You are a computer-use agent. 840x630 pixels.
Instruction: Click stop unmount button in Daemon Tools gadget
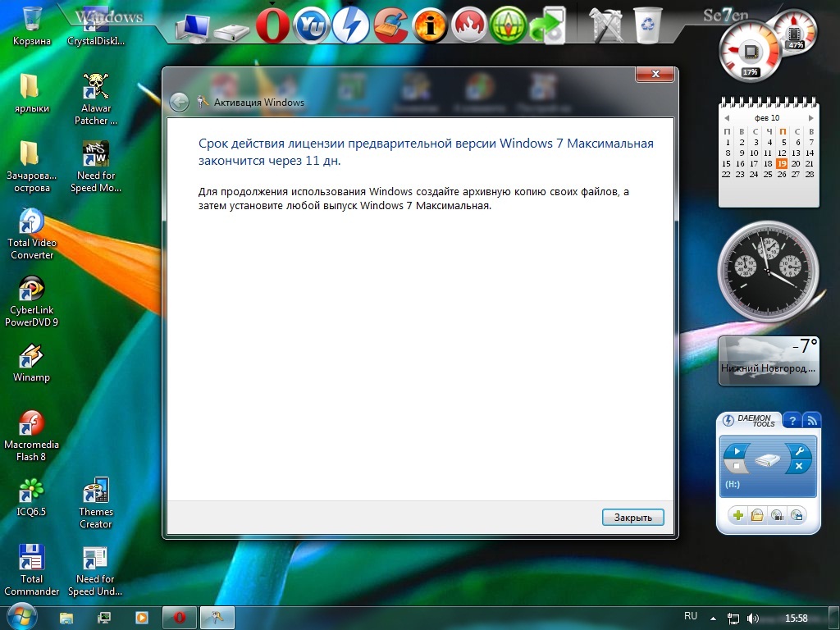736,465
